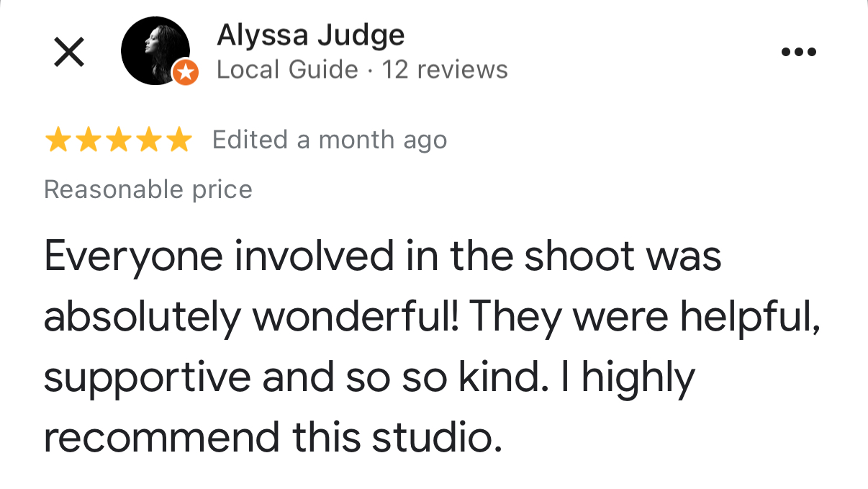Click the Local Guide label
868x489 pixels.
tap(287, 70)
